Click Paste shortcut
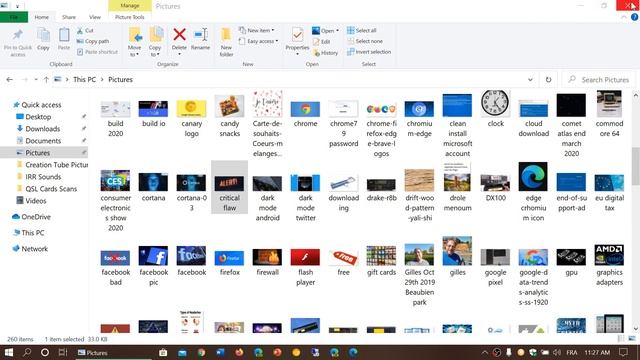640x360 pixels. pos(97,52)
